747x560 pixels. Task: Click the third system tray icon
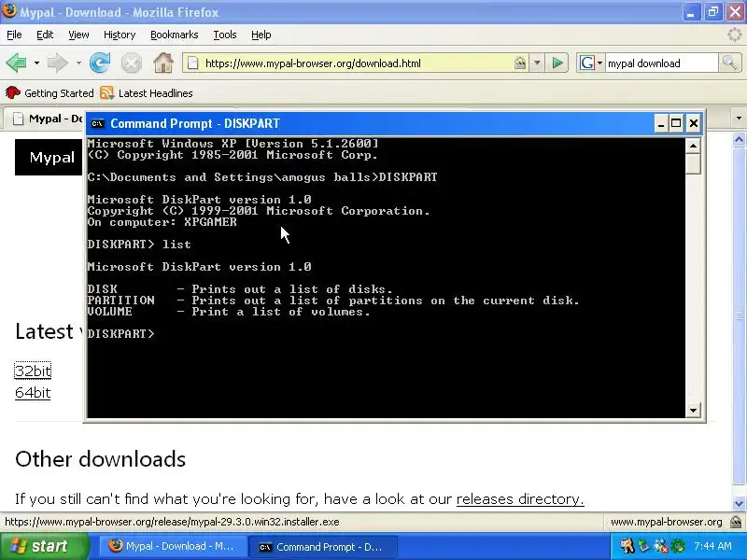coord(661,546)
